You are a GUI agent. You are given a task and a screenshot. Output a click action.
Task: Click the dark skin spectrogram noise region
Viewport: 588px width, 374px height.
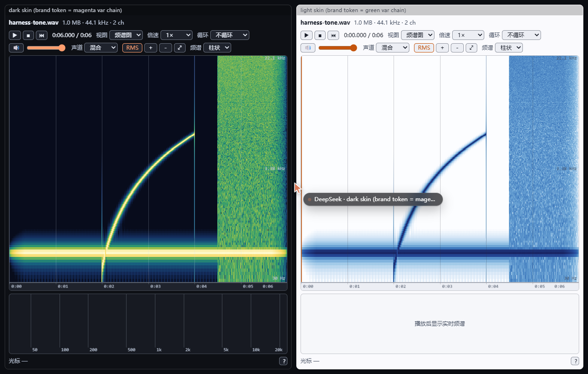pos(252,169)
